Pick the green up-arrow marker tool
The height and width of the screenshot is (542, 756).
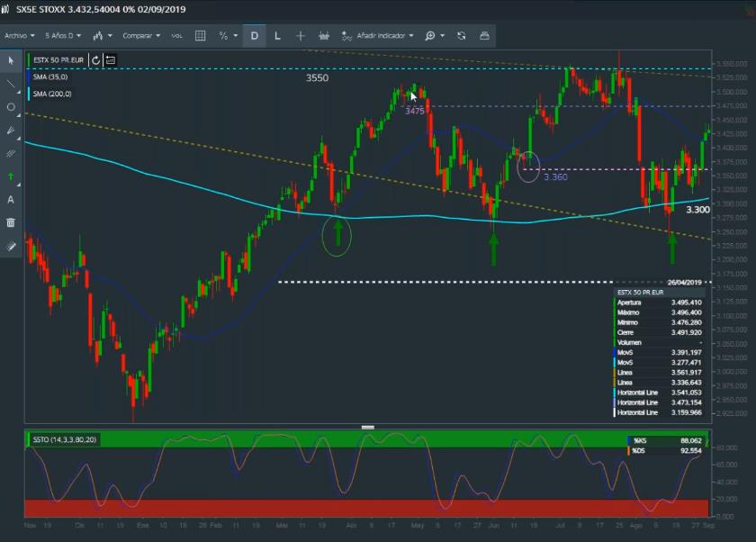click(x=11, y=176)
